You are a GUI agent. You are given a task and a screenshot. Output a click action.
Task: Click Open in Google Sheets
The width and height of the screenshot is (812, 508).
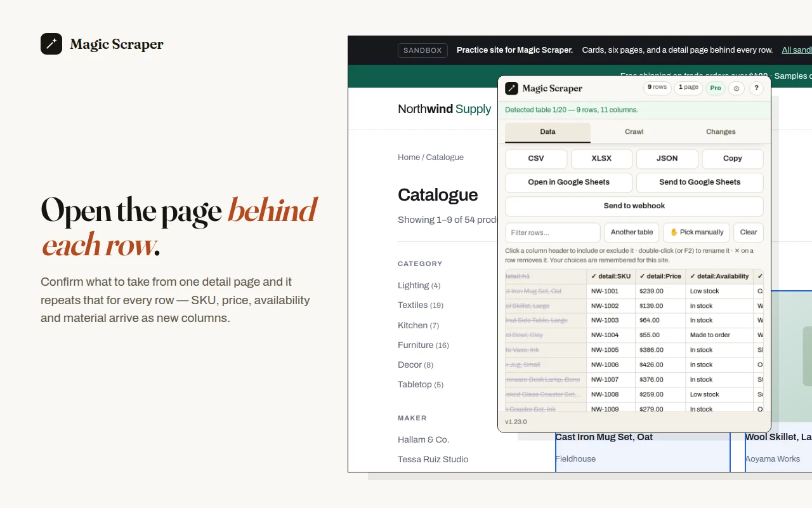(x=568, y=182)
